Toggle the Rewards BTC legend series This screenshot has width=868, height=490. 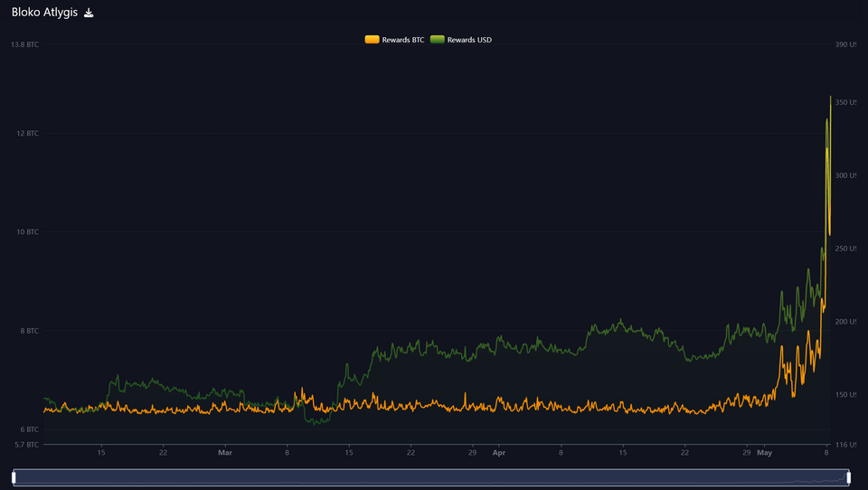pyautogui.click(x=402, y=40)
